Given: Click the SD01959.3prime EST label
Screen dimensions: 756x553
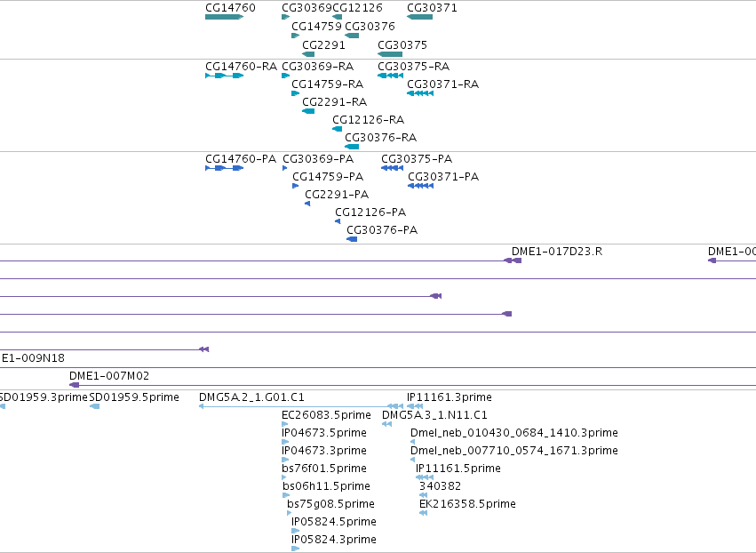Looking at the screenshot, I should tap(44, 397).
